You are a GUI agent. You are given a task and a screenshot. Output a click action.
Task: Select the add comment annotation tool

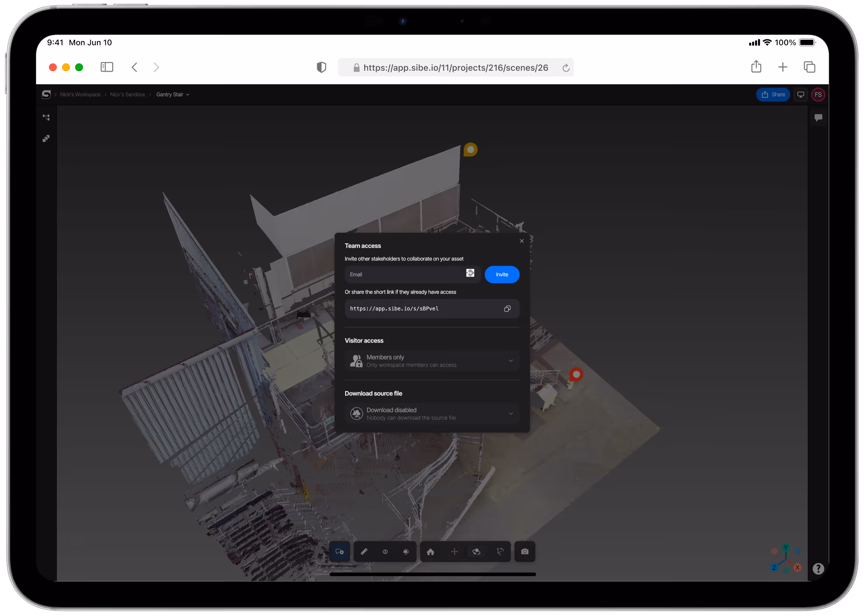(x=339, y=552)
